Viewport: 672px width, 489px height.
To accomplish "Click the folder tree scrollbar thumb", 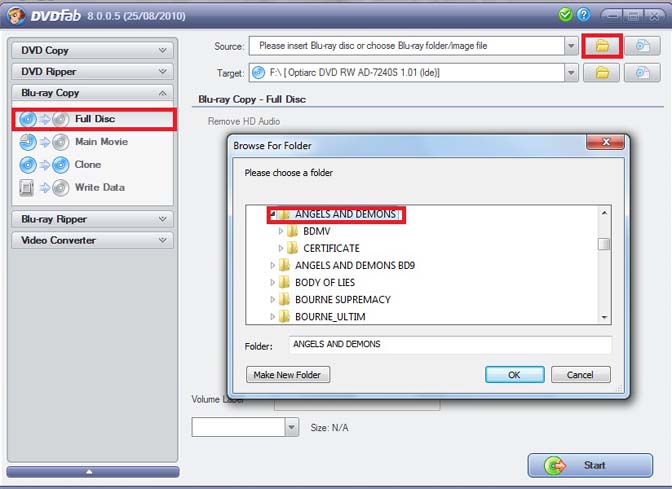I will coord(604,244).
